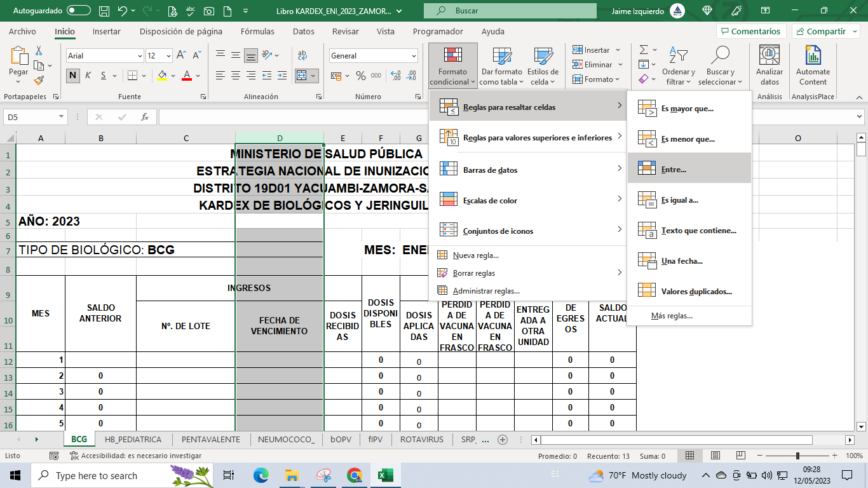Select 'Entre...' rule option

pos(689,170)
